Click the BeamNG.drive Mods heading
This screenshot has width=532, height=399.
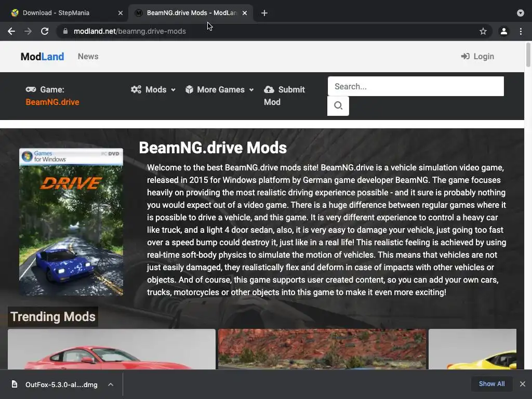212,148
